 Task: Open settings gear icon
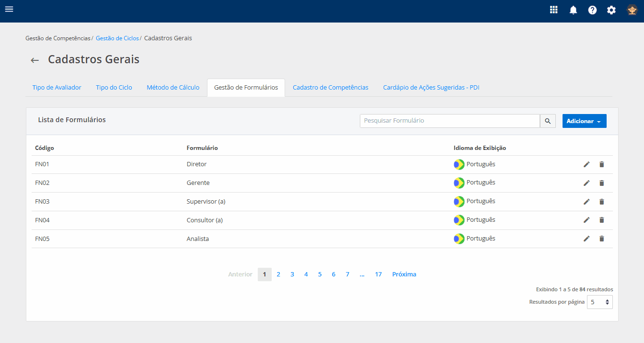pos(611,10)
